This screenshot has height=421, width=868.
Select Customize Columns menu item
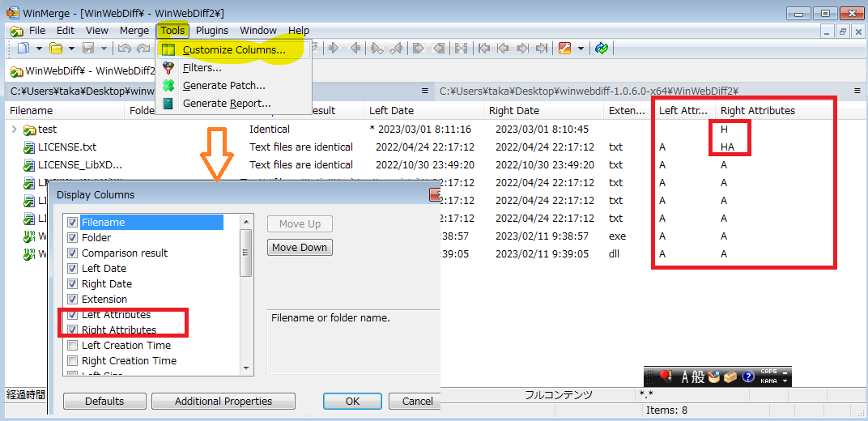[234, 49]
